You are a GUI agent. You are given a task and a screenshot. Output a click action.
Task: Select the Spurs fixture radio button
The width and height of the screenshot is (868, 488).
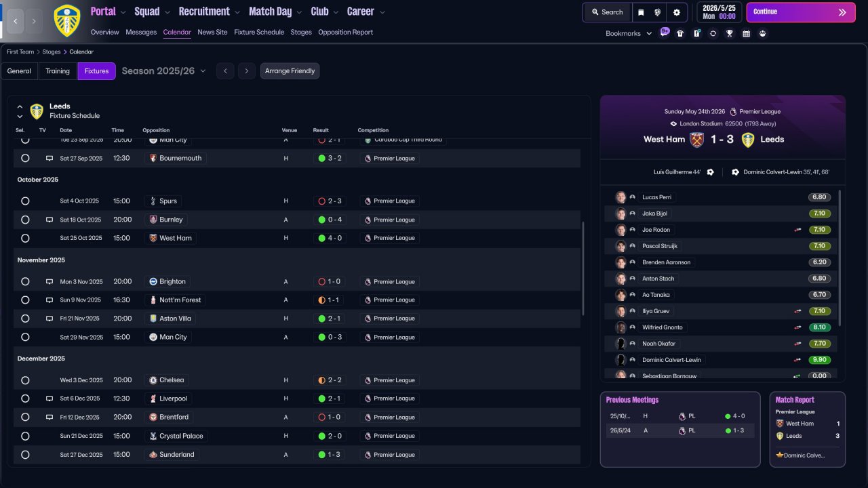[25, 201]
